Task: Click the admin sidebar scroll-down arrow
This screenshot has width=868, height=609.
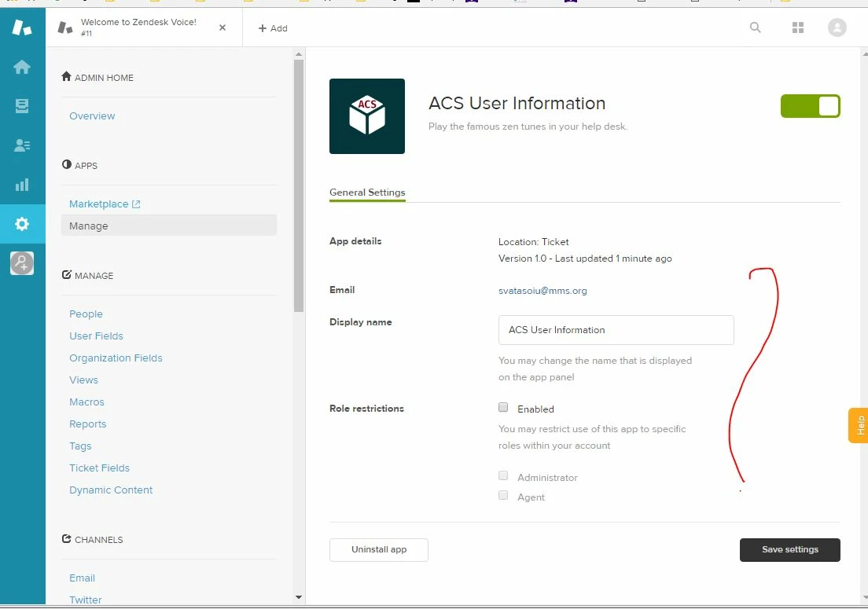Action: coord(299,597)
